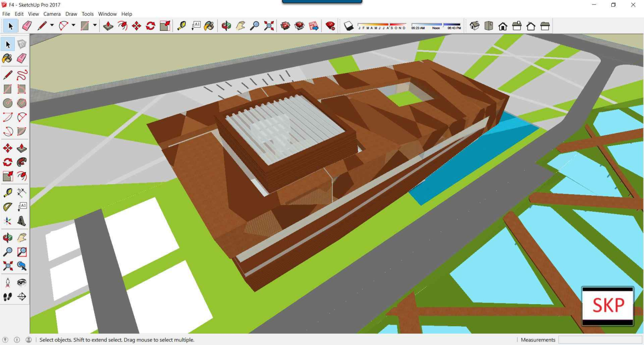The height and width of the screenshot is (345, 644).
Task: Expand the Arc tool dropdown arrow
Action: pyautogui.click(x=73, y=26)
